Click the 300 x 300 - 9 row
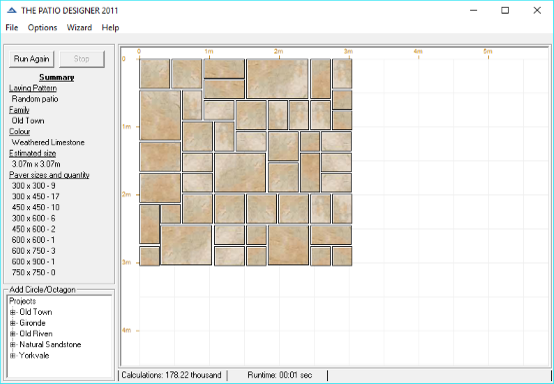 pyautogui.click(x=34, y=185)
